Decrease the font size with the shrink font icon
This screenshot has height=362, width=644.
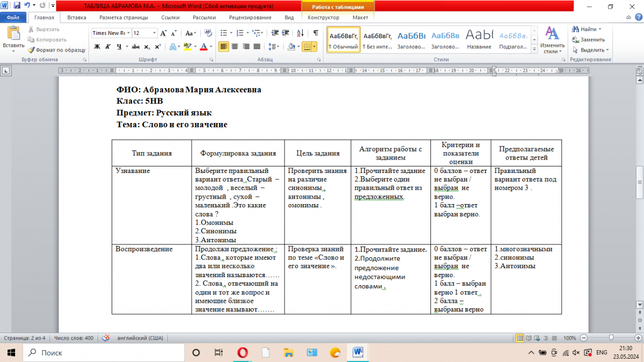click(175, 33)
